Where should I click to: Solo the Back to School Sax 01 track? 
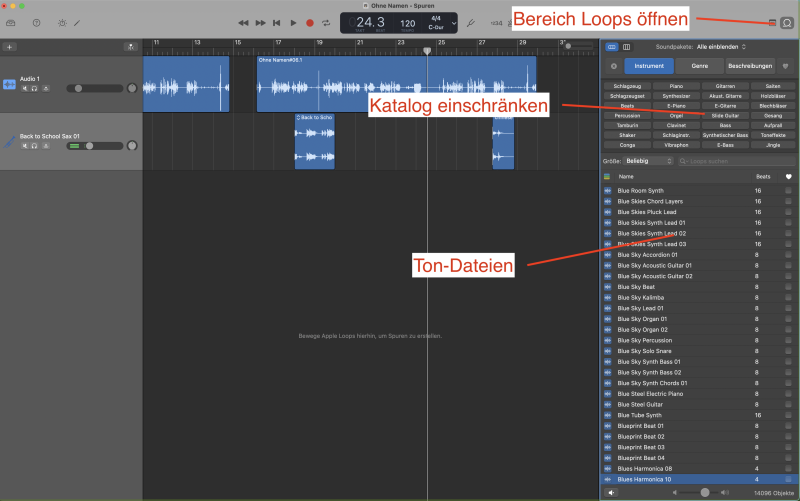tap(34, 146)
